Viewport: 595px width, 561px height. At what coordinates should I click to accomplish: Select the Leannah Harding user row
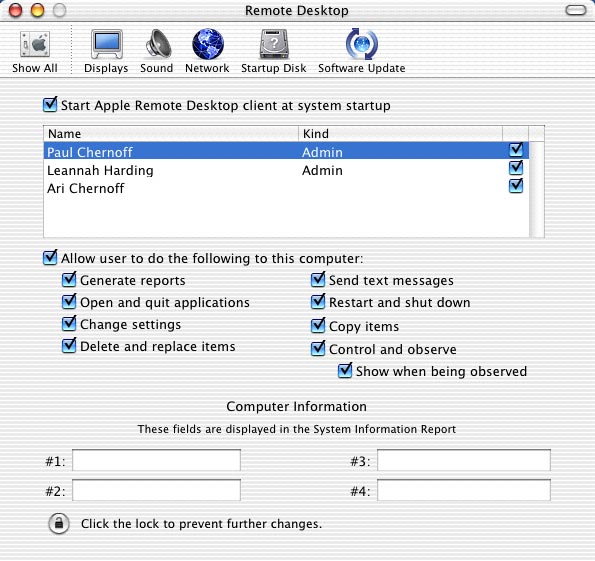[x=286, y=170]
